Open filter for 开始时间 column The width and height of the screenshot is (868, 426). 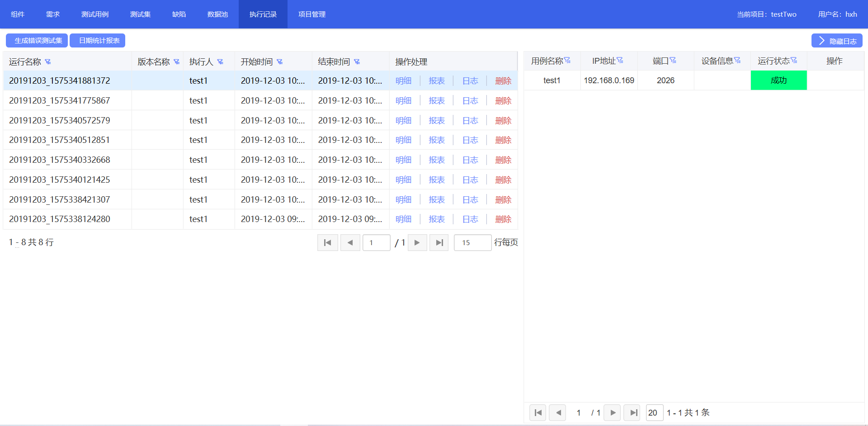point(280,62)
